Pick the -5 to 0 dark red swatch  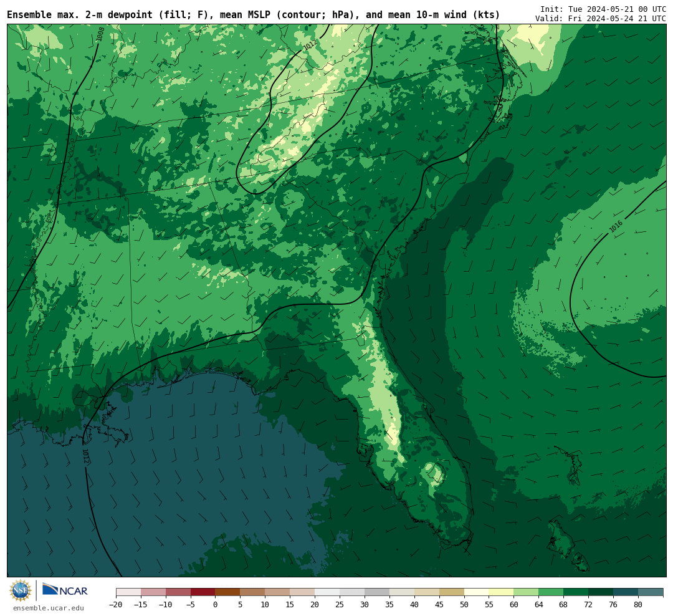tap(203, 592)
